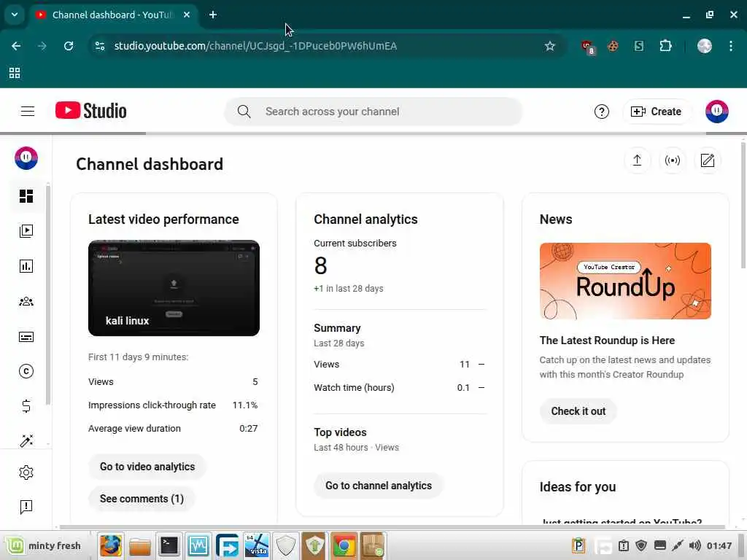This screenshot has width=747, height=560.
Task: Click See comments (1)
Action: point(142,499)
